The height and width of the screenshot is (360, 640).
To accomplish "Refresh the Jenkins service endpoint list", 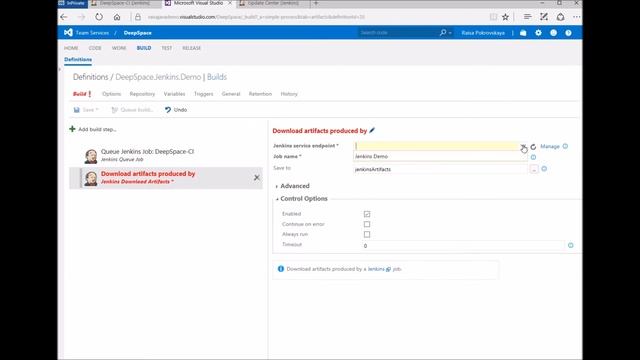I will [533, 147].
